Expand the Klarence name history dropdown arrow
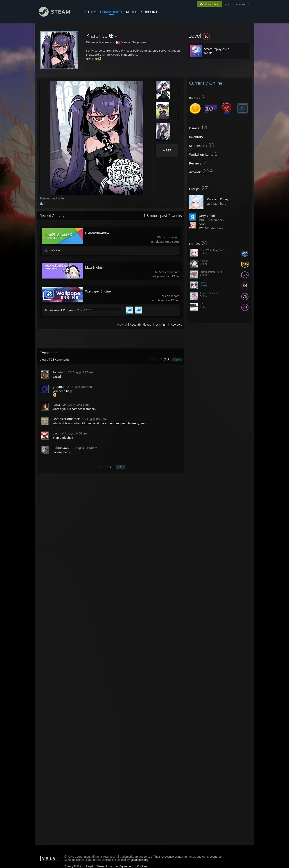Image resolution: width=289 pixels, height=868 pixels. 116,37
